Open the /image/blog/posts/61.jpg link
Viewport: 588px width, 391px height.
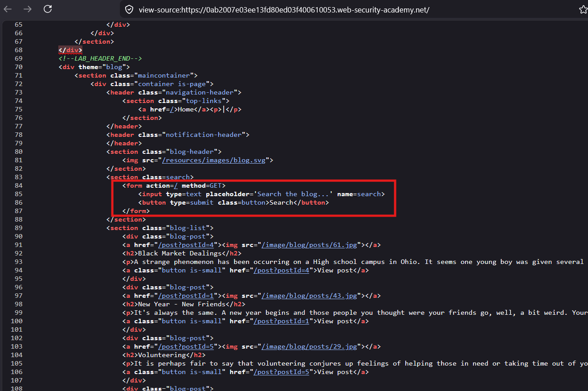tap(309, 245)
